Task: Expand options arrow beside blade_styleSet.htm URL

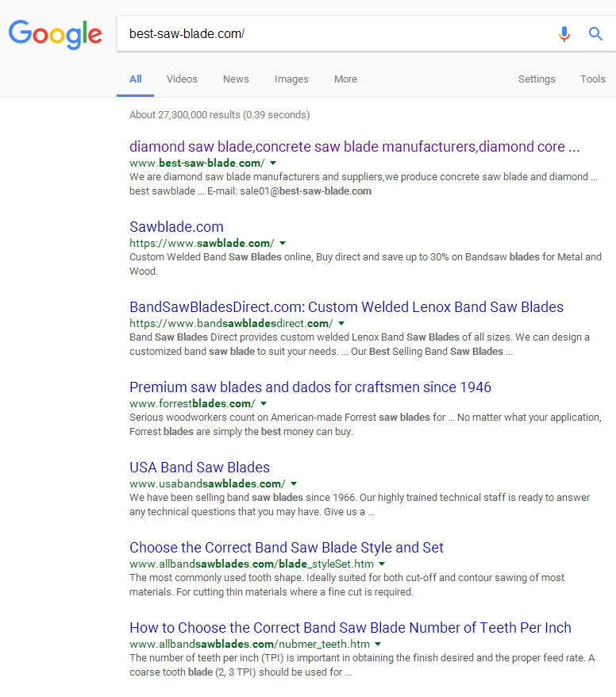Action: (382, 564)
